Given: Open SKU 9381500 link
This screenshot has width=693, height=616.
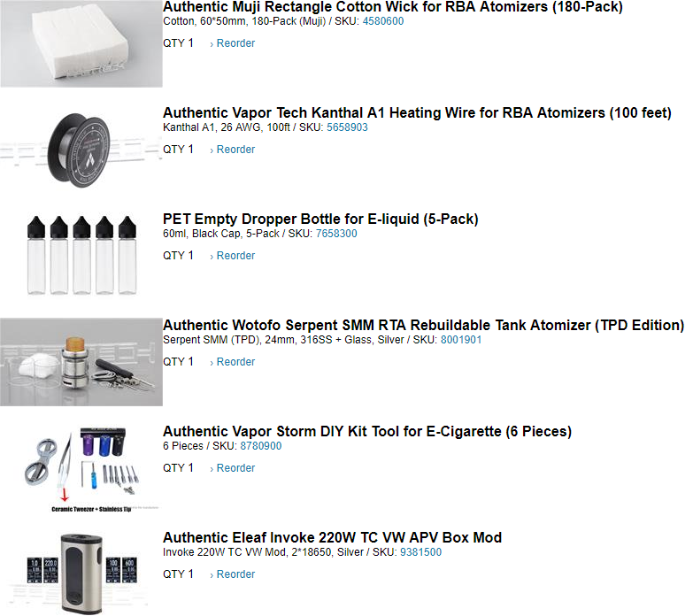Looking at the screenshot, I should [x=420, y=552].
